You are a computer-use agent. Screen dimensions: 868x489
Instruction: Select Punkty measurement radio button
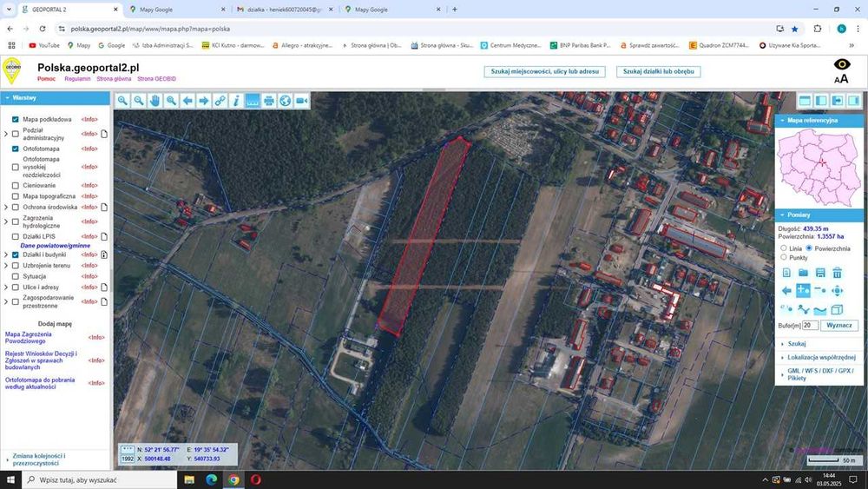(x=783, y=257)
